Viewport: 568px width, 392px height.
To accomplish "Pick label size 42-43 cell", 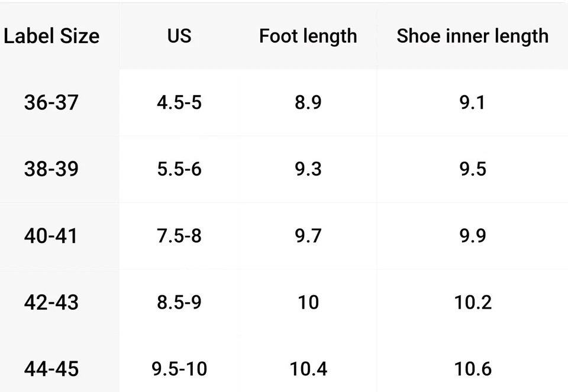I will pyautogui.click(x=51, y=302).
